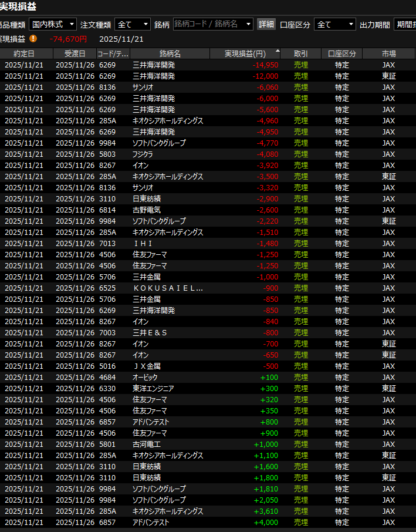The height and width of the screenshot is (532, 416).
Task: Click the 市場 column header
Action: click(x=388, y=53)
